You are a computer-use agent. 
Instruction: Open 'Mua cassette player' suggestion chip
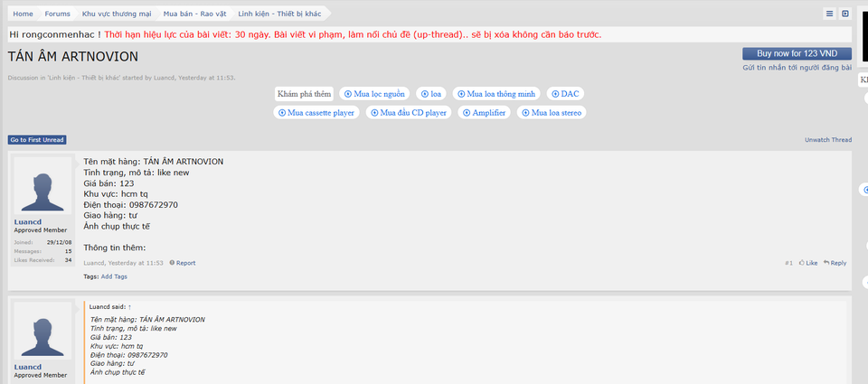pos(316,113)
